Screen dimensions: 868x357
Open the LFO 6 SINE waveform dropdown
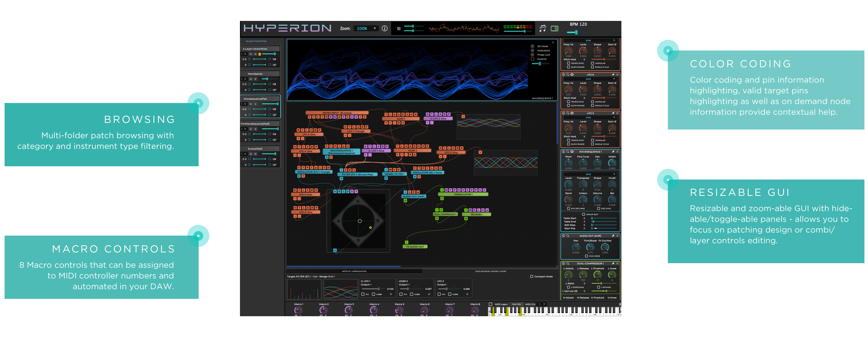tap(590, 79)
